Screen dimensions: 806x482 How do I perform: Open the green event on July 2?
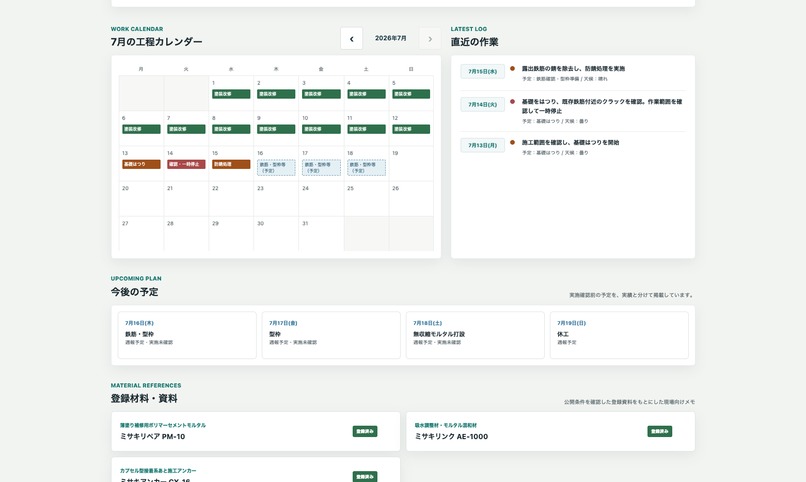[x=276, y=94]
